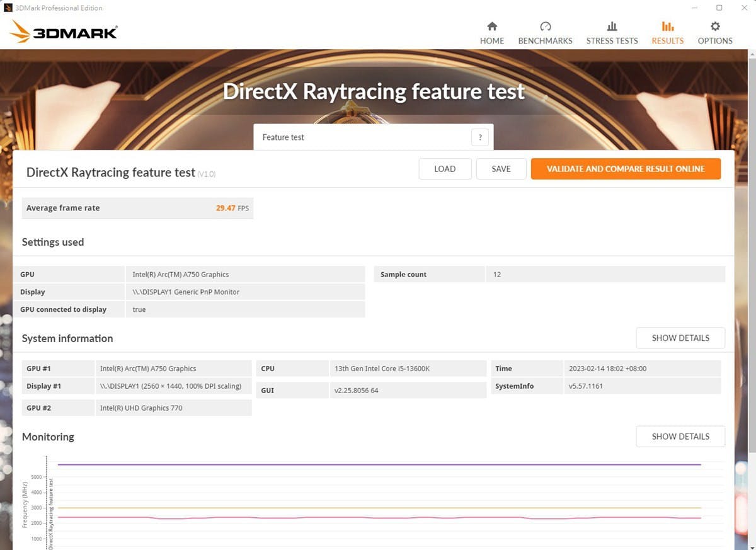756x550 pixels.
Task: Click the LOAD result button
Action: [x=445, y=169]
